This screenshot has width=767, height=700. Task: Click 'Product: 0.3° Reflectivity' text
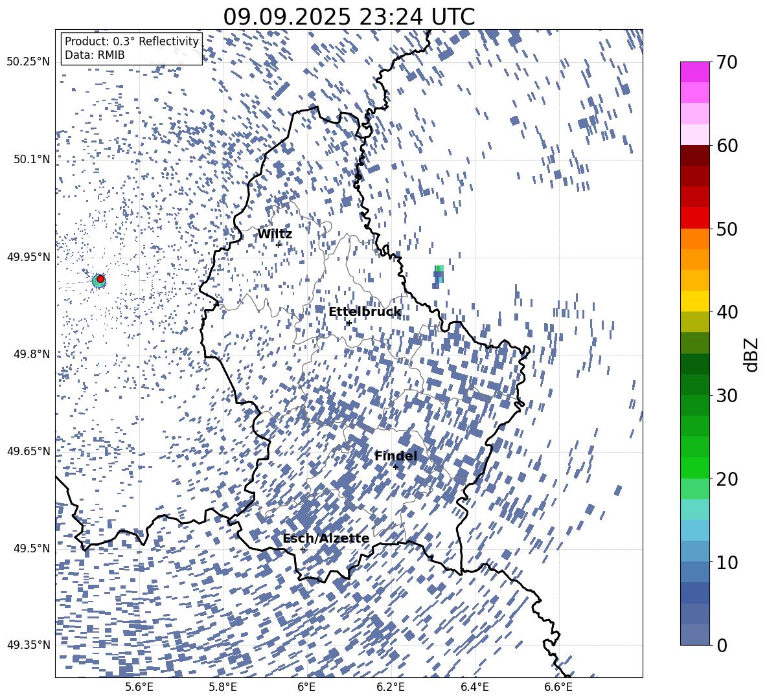(132, 41)
